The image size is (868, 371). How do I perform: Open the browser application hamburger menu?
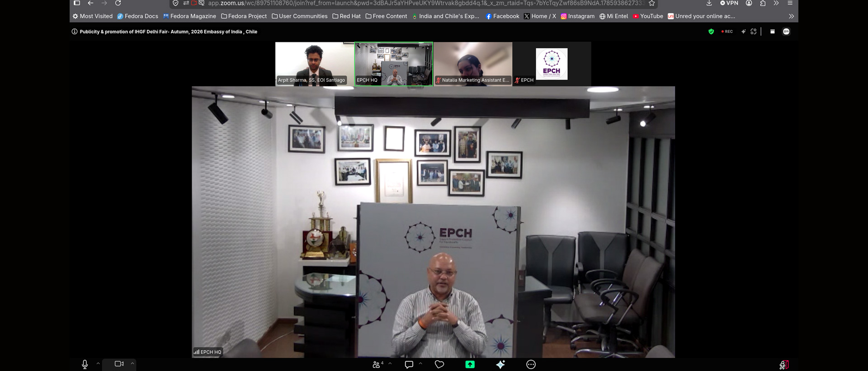coord(790,3)
